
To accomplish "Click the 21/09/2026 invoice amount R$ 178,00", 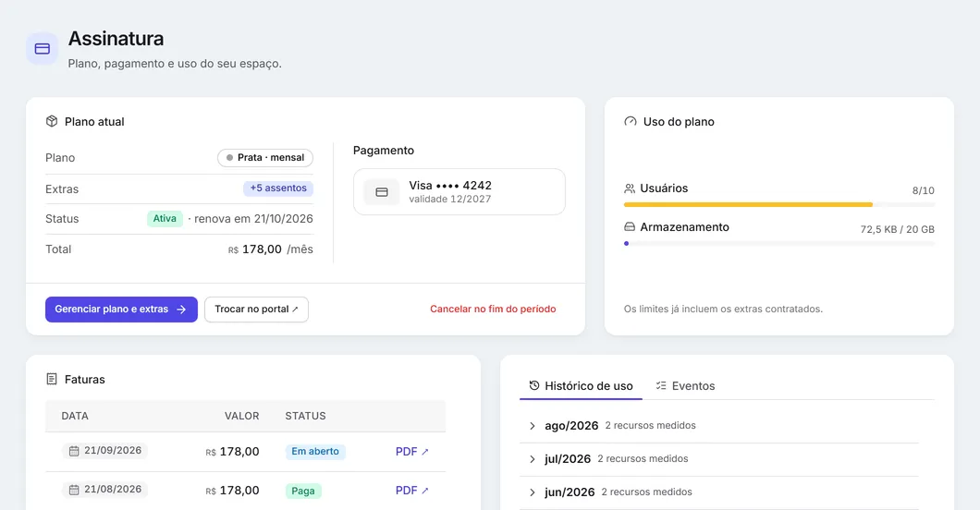I will (x=232, y=451).
